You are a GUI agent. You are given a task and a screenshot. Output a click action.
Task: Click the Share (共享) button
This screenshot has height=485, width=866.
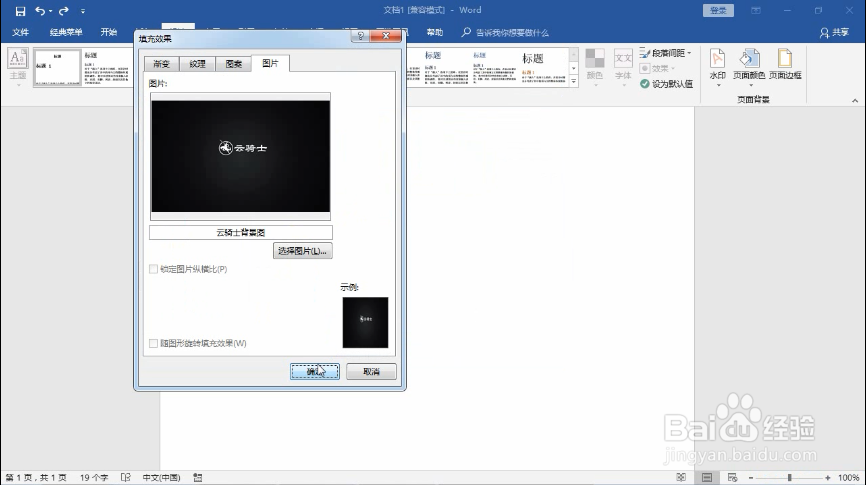(835, 33)
